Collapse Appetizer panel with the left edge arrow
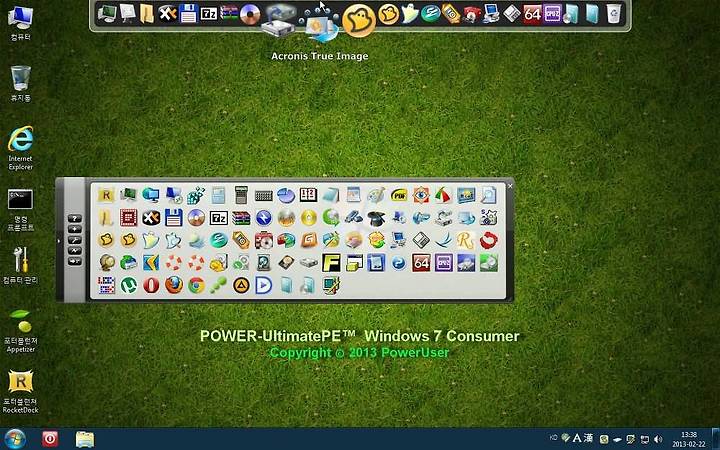720x450 pixels. (x=59, y=240)
